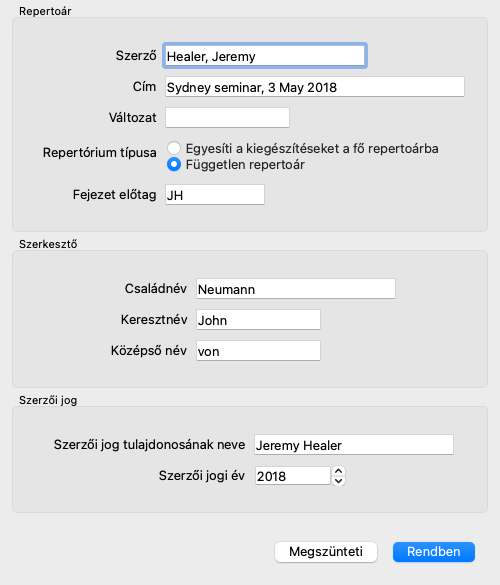Click the Független repertoár label text

[x=245, y=165]
